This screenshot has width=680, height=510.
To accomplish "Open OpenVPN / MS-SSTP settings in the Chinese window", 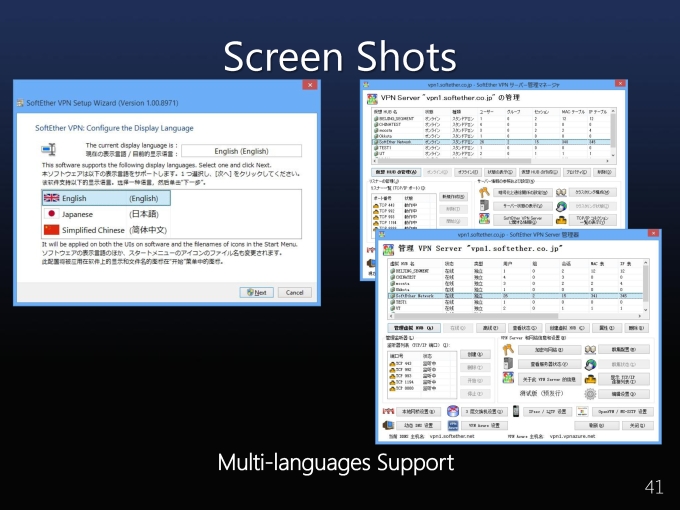I will point(622,412).
